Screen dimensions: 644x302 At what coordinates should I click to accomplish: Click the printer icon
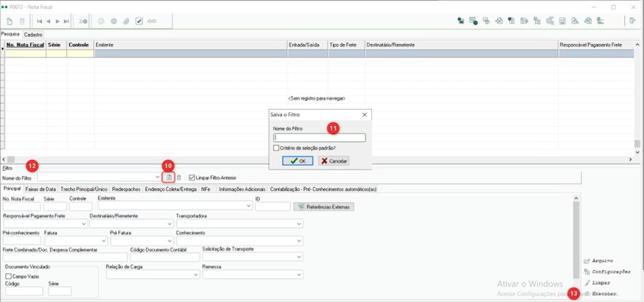pos(101,21)
